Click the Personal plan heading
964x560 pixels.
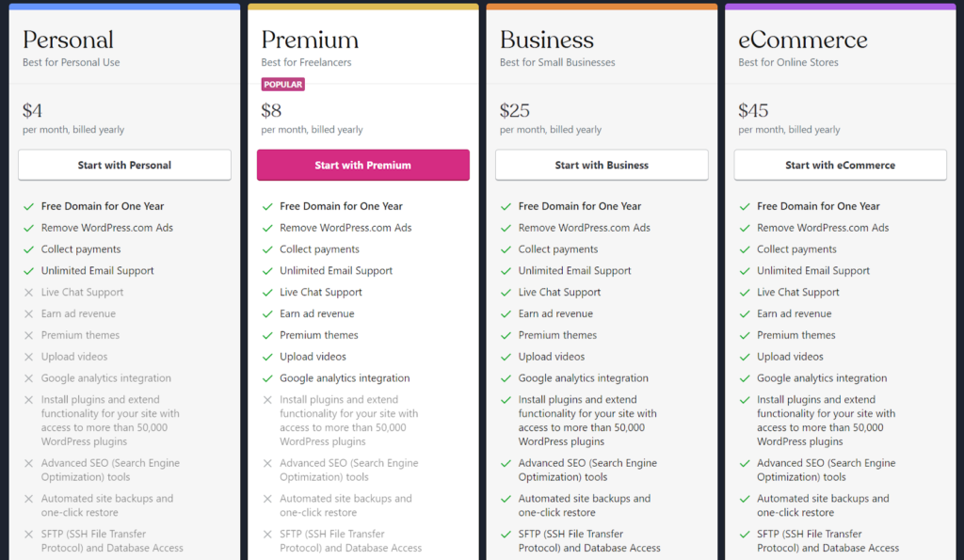pos(68,40)
